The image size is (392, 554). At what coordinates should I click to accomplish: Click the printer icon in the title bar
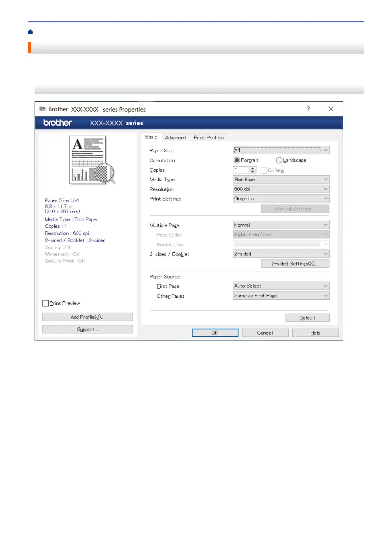(42, 109)
